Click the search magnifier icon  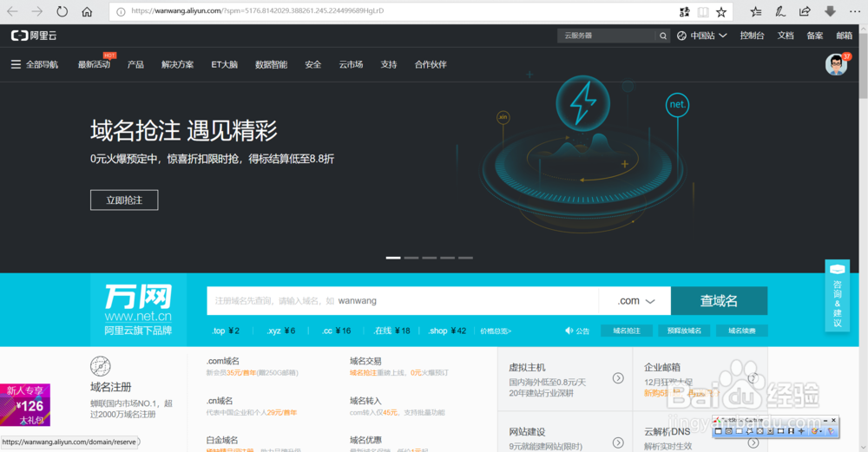coord(662,36)
